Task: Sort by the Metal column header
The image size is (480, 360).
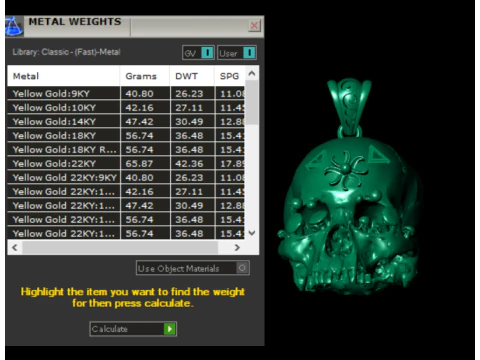Action: [x=63, y=76]
